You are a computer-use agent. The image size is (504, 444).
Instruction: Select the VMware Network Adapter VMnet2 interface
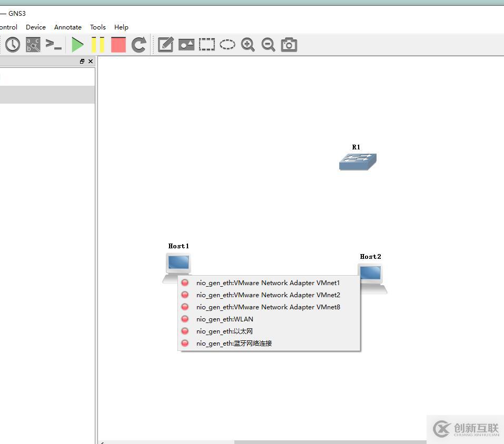[x=269, y=295]
